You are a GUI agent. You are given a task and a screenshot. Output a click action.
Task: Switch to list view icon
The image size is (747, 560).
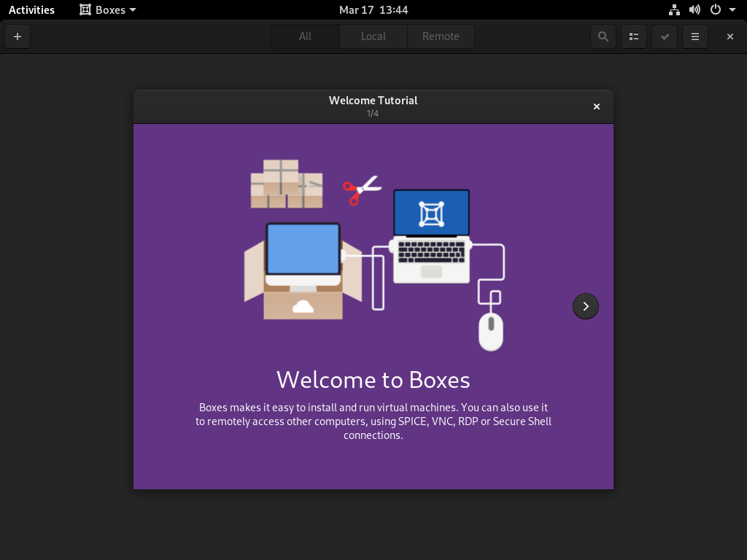(634, 36)
